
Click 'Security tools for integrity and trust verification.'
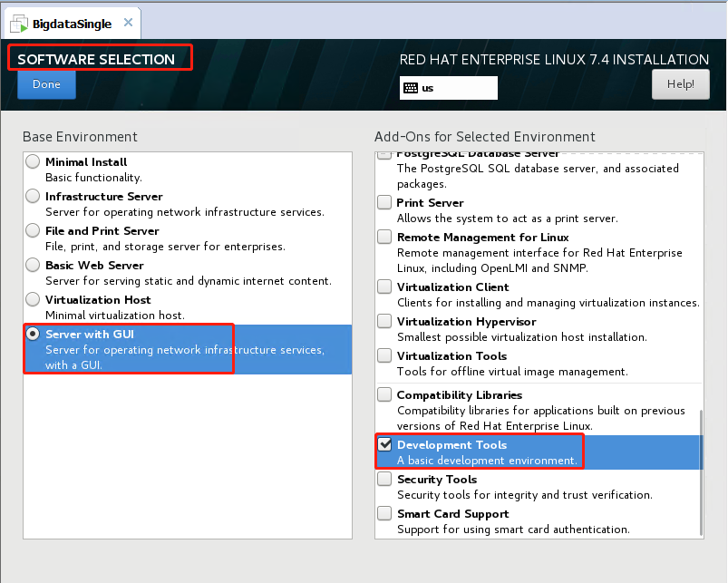525,495
